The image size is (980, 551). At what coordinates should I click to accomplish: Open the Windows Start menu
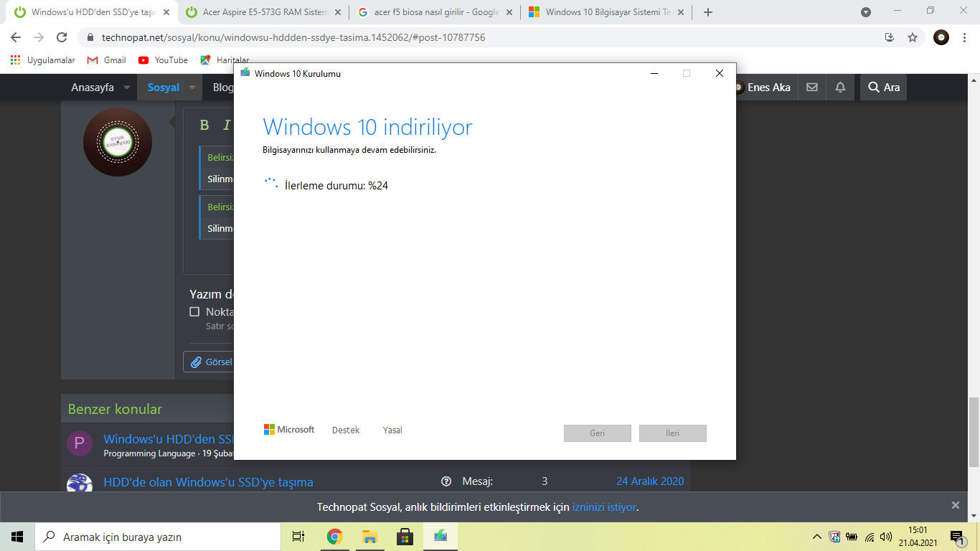click(17, 537)
